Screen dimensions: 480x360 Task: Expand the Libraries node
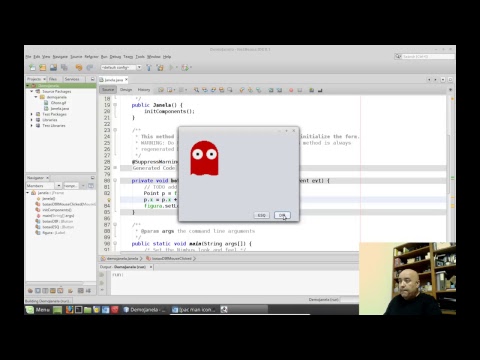click(32, 120)
